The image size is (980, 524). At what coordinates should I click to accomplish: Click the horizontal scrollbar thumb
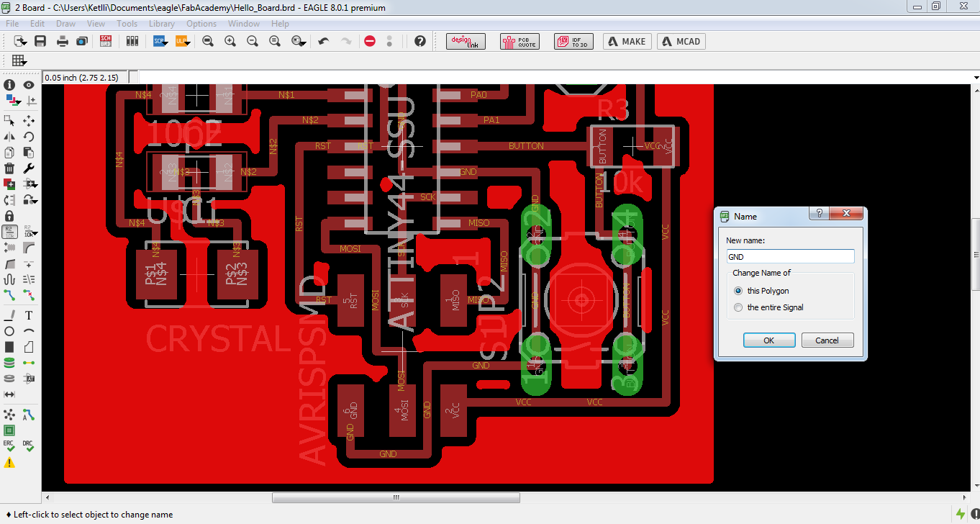tap(396, 497)
